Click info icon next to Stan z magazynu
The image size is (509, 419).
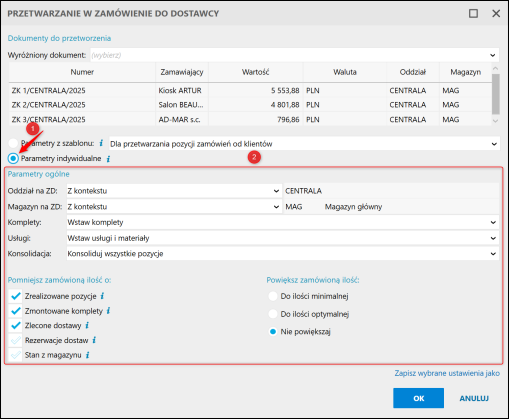87,355
